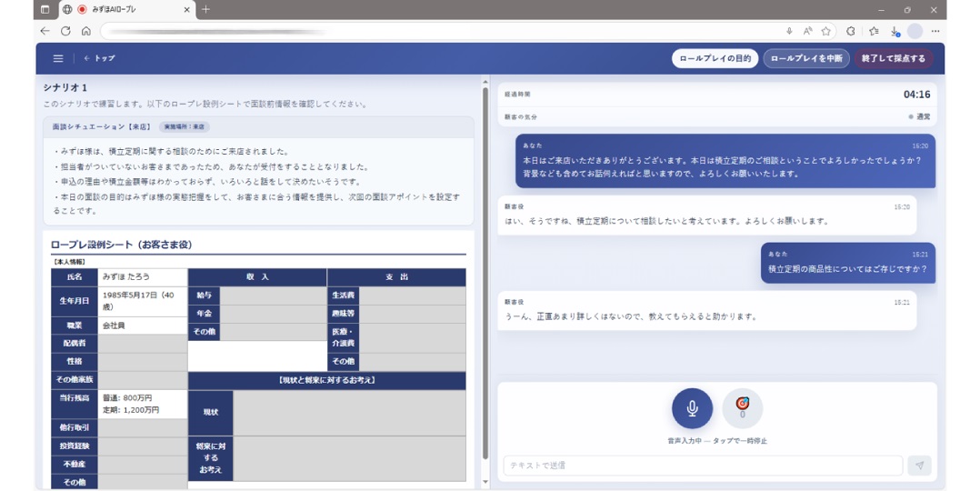Screen dimensions: 980x491
Task: Click birthdate cell 1985年5月17日
Action: (x=143, y=301)
